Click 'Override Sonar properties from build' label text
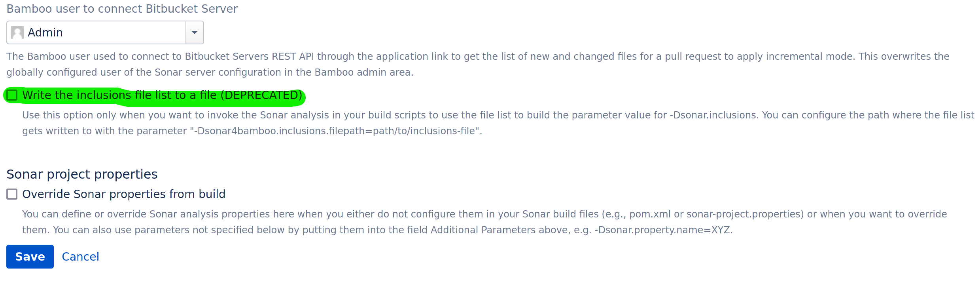 coord(123,194)
